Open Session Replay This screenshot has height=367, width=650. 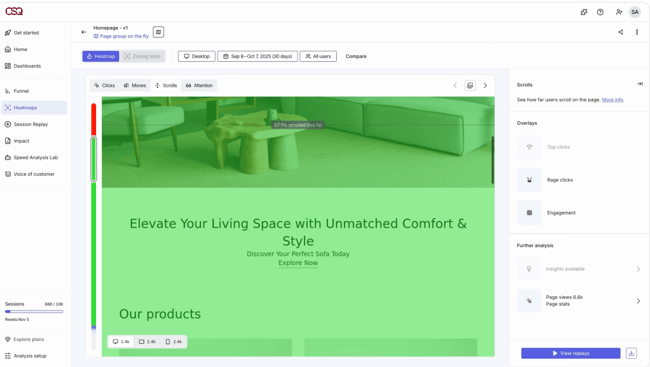31,124
